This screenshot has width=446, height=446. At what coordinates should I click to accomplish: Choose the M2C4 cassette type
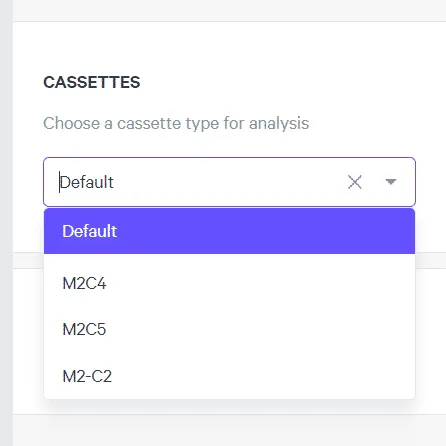(229, 283)
